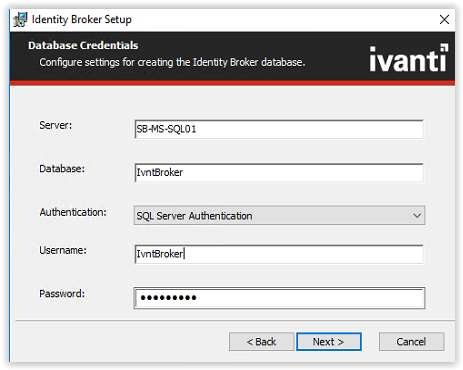Click the Server field containing SB-MS-SQL01

[279, 129]
